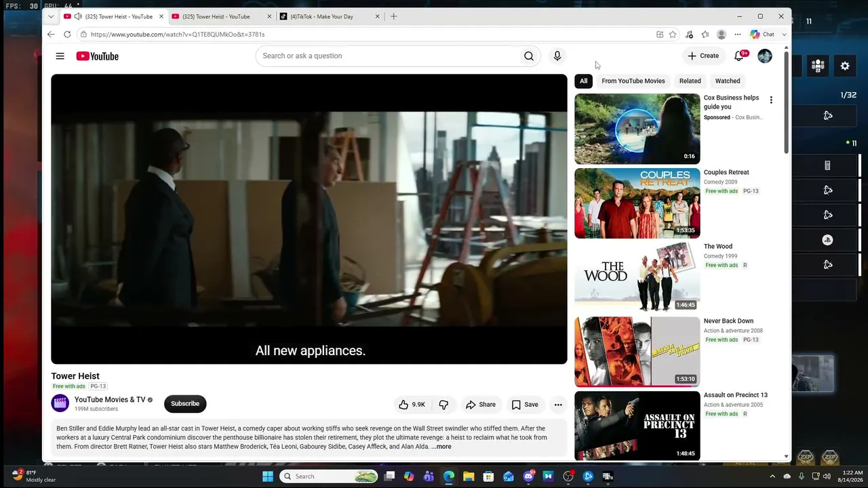The image size is (868, 488).
Task: Open the browser media control icon
Action: pyautogui.click(x=689, y=35)
